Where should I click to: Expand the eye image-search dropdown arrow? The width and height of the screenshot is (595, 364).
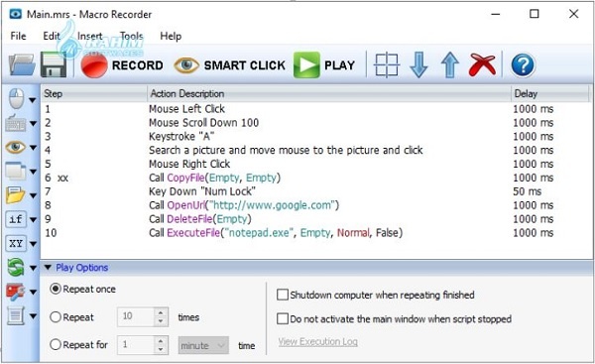click(x=33, y=148)
